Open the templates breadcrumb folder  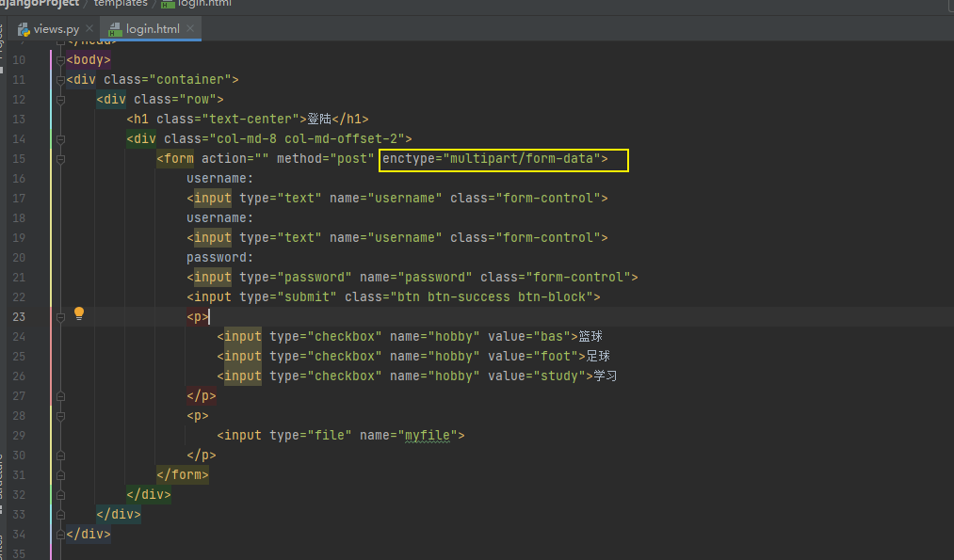coord(121,3)
